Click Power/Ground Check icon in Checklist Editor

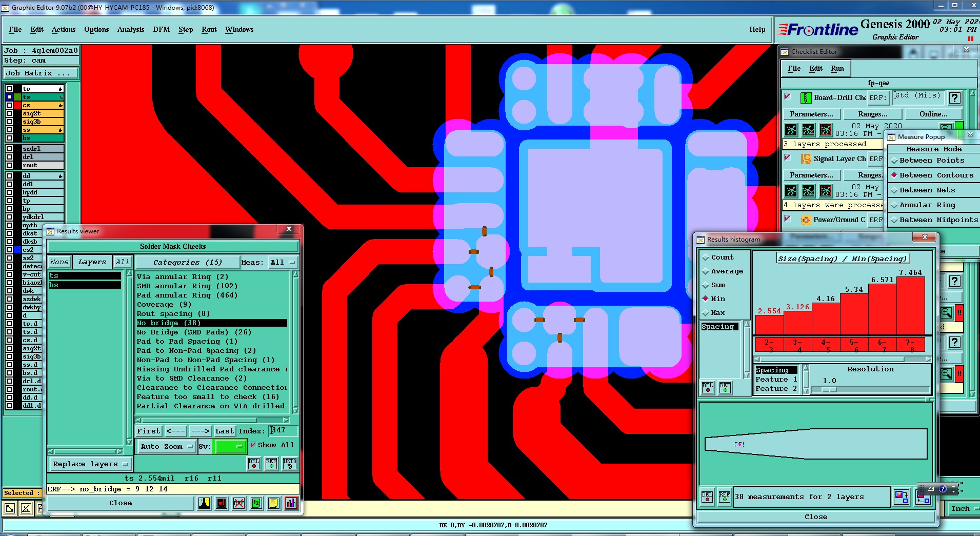[806, 220]
